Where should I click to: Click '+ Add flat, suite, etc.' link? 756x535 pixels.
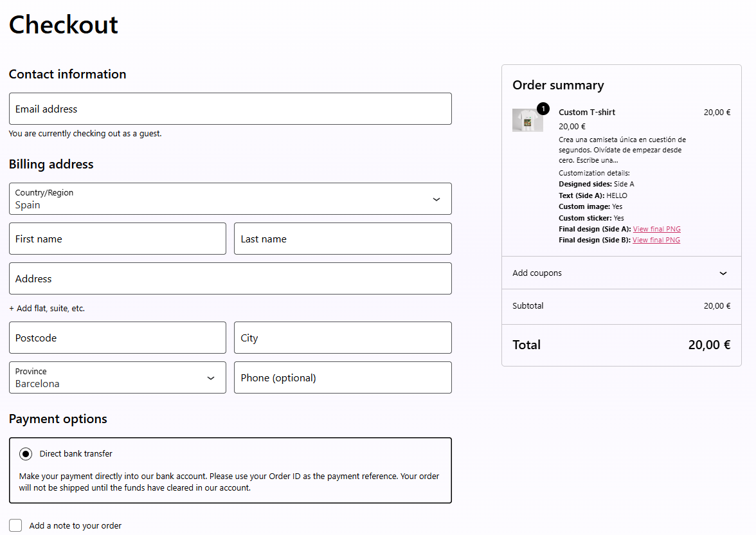click(x=47, y=308)
